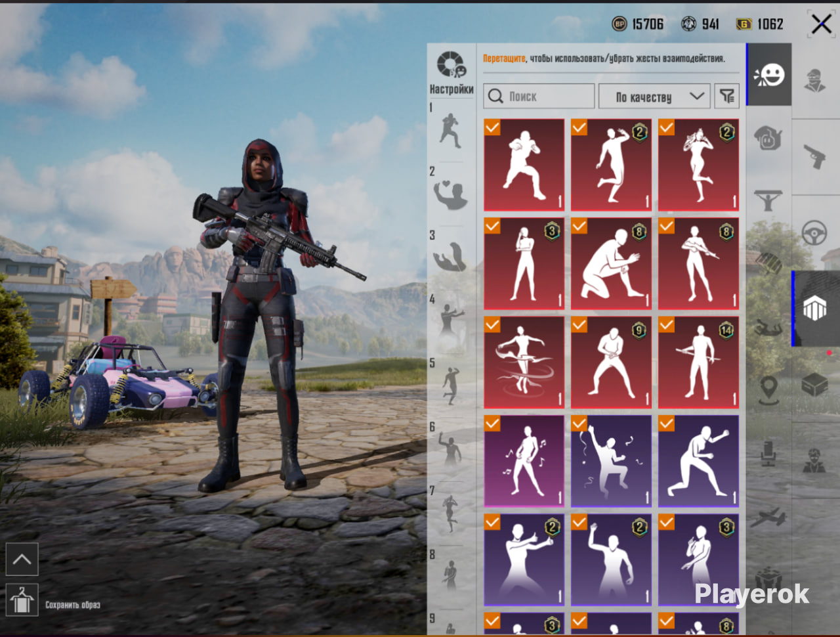Image resolution: width=840 pixels, height=637 pixels.
Task: Uncheck the red boxing stance emote checkmark
Action: click(492, 127)
